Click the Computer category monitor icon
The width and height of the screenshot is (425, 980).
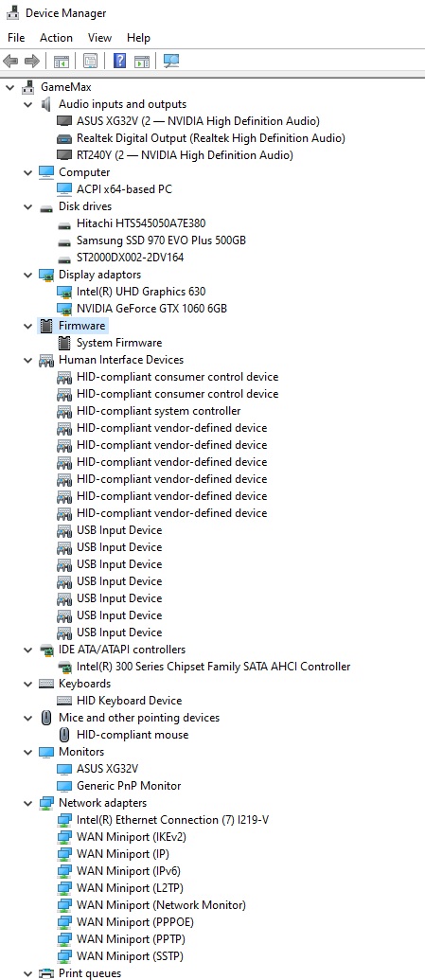(46, 172)
